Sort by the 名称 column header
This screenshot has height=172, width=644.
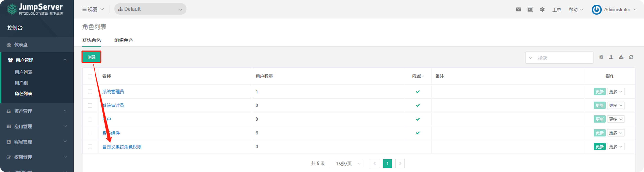coord(107,76)
